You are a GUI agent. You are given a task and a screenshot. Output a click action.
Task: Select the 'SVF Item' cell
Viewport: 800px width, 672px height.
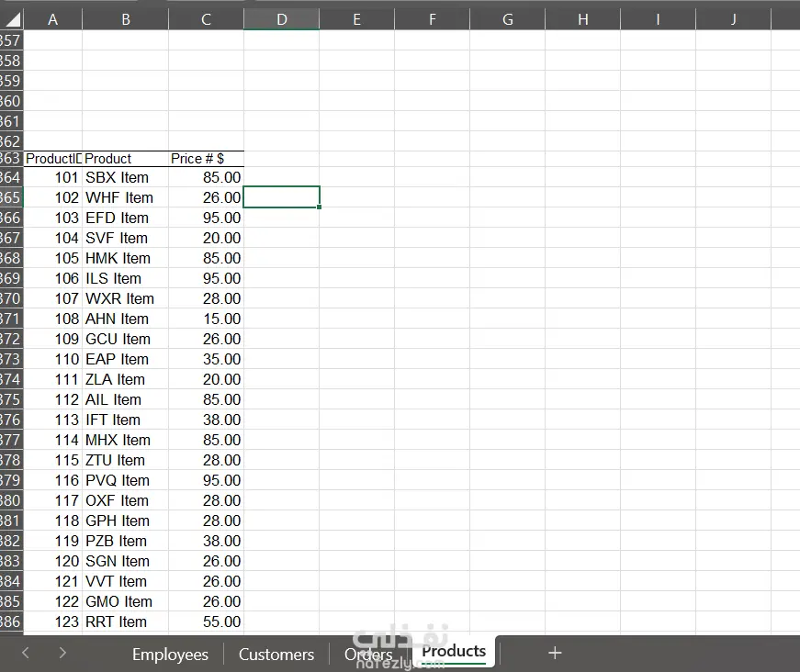pos(126,238)
